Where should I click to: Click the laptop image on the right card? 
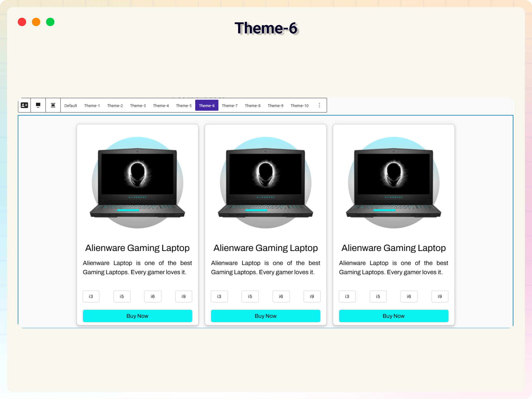click(x=394, y=183)
